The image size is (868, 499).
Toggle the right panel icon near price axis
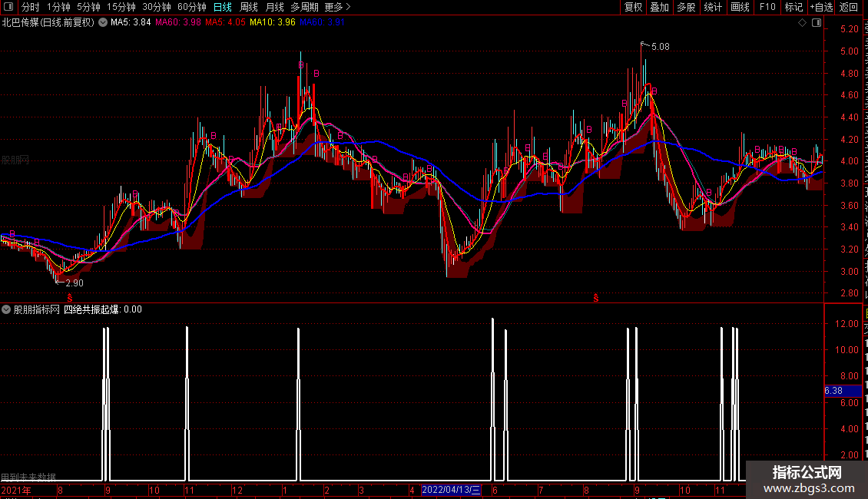[x=817, y=22]
